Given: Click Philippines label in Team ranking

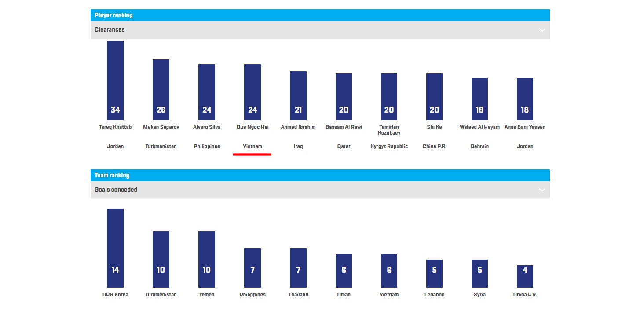Looking at the screenshot, I should [x=252, y=295].
